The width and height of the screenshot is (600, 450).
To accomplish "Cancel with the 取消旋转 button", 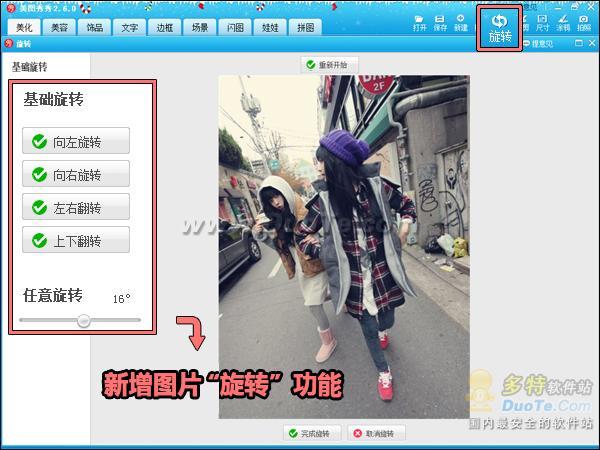I will (379, 433).
